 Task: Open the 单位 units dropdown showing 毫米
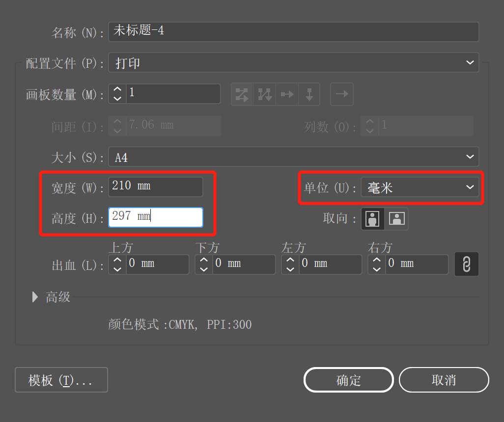point(420,187)
